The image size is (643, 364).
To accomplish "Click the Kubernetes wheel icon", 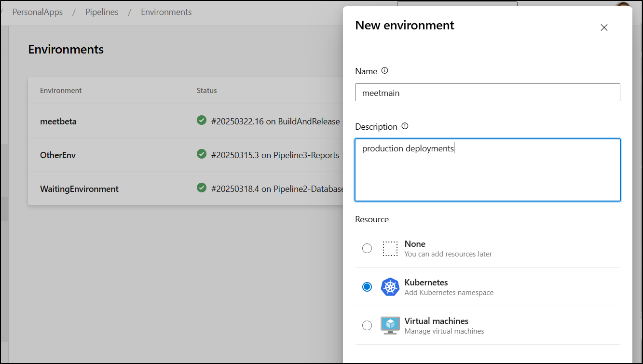I will pos(390,287).
